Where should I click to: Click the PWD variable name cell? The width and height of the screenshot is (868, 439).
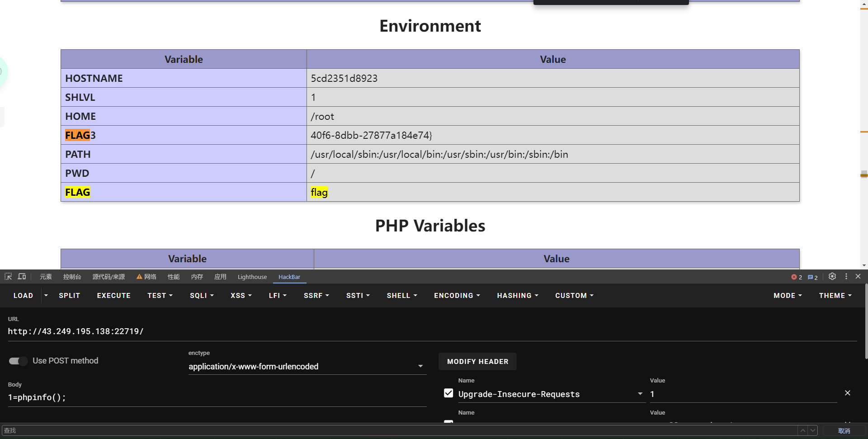184,173
